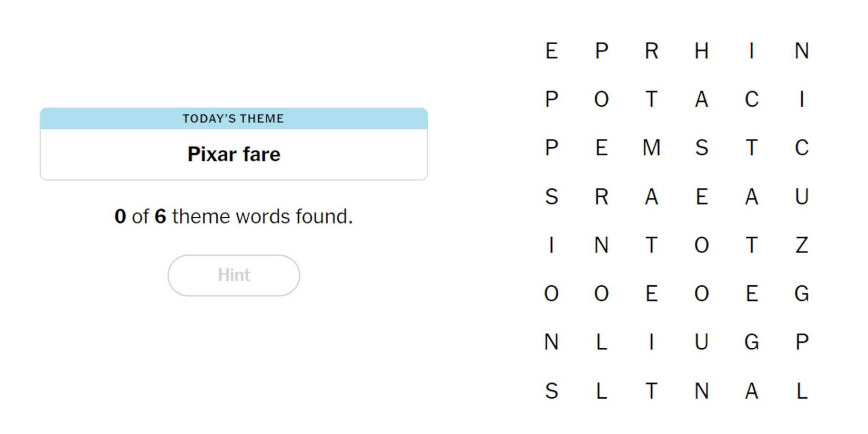Choose letter E in the top row
Screen dimensions: 868x434
551,51
